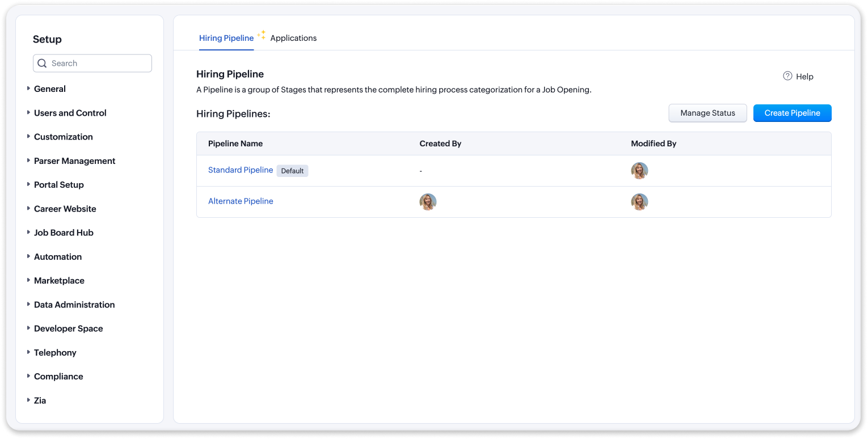The height and width of the screenshot is (439, 868).
Task: Open the Standard Pipeline link
Action: coord(241,170)
